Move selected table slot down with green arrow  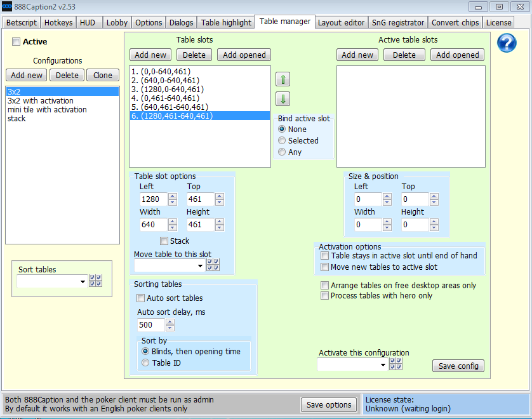[x=283, y=99]
